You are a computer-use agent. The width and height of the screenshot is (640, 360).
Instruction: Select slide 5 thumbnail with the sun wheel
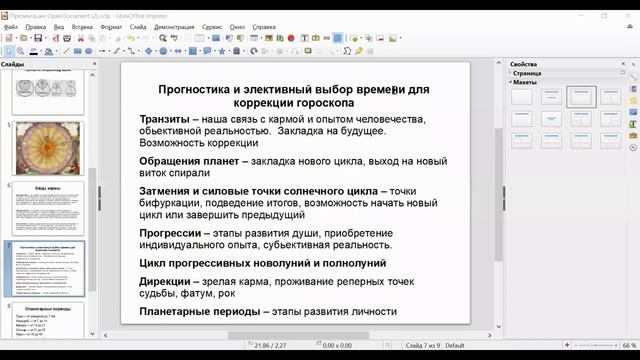tap(48, 148)
